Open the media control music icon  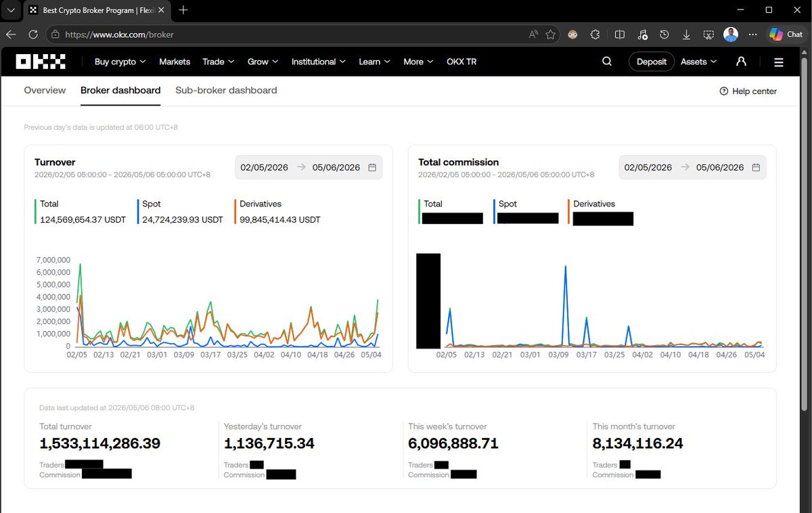click(642, 34)
